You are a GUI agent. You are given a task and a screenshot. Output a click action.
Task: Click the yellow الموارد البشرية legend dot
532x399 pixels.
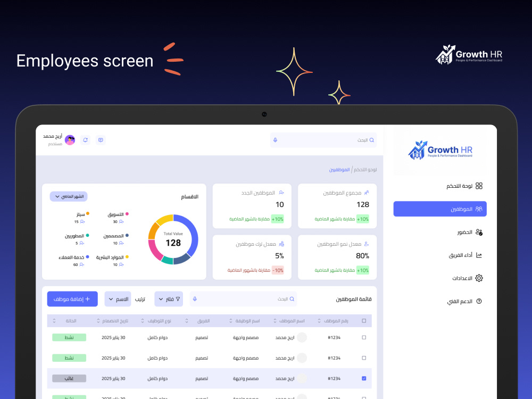(x=127, y=257)
